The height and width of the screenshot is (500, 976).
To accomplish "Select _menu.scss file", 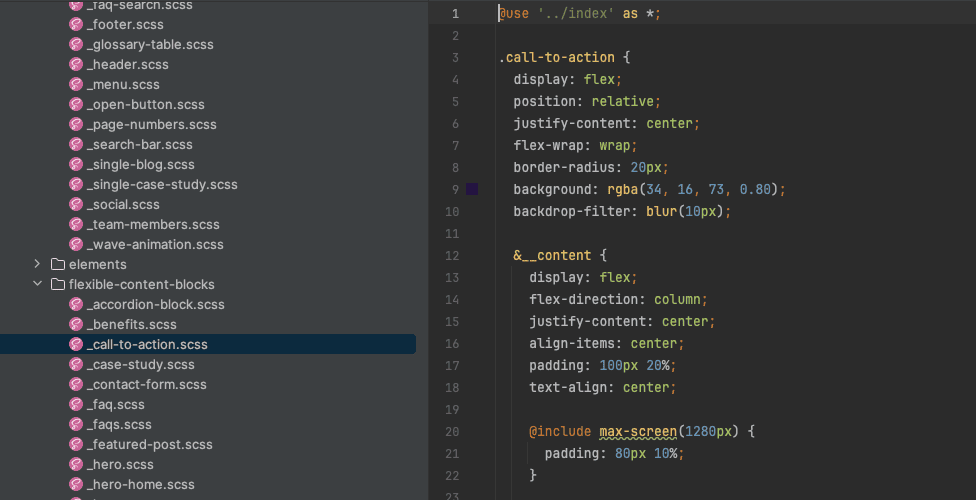I will coord(123,85).
